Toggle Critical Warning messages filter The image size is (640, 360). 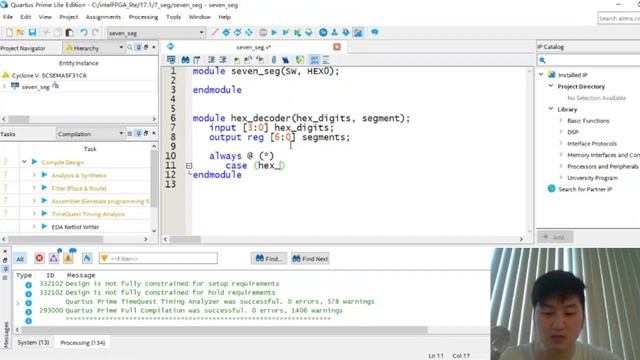click(x=54, y=258)
